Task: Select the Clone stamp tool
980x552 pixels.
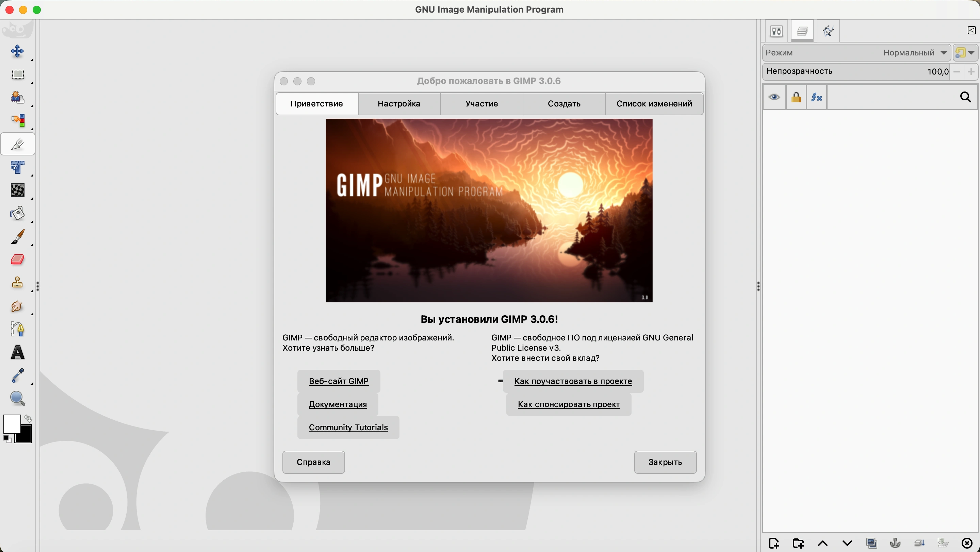Action: point(17,283)
